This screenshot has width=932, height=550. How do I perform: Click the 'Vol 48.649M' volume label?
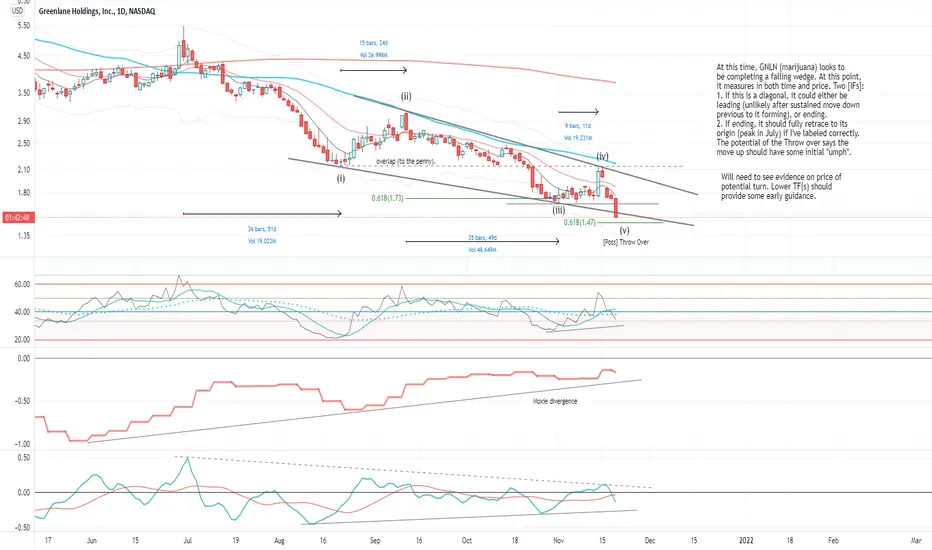click(x=482, y=250)
